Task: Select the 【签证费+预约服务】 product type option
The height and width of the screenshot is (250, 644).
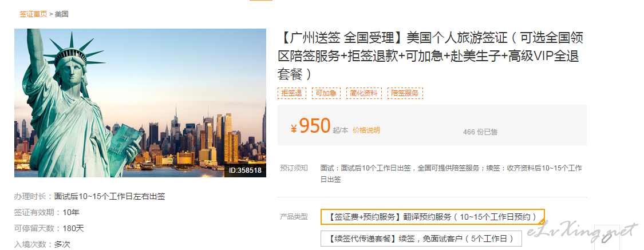Action: 433,217
